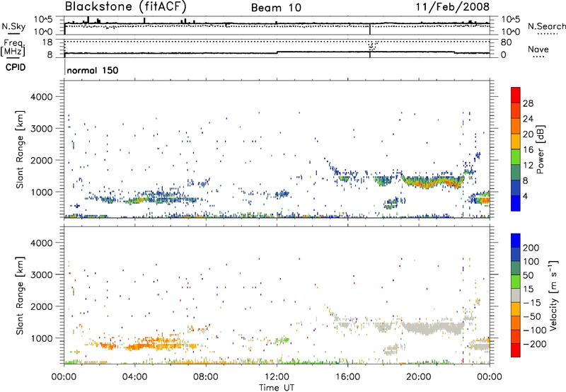Click the 'Nave' legend label

[x=538, y=50]
